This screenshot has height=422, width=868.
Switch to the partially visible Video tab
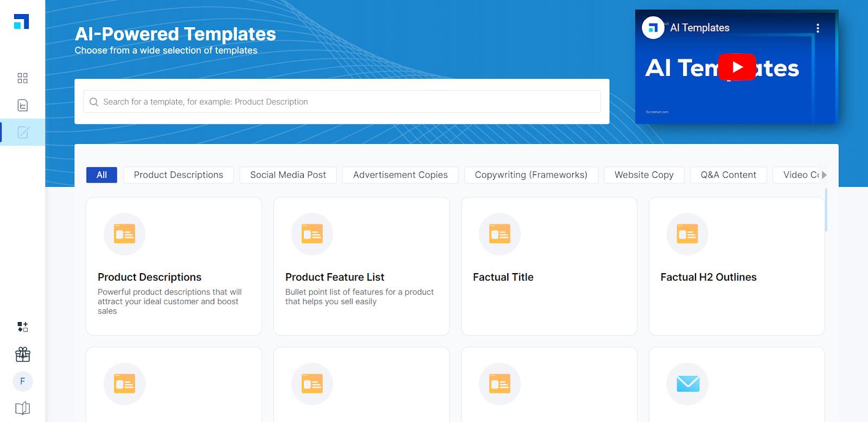point(796,175)
